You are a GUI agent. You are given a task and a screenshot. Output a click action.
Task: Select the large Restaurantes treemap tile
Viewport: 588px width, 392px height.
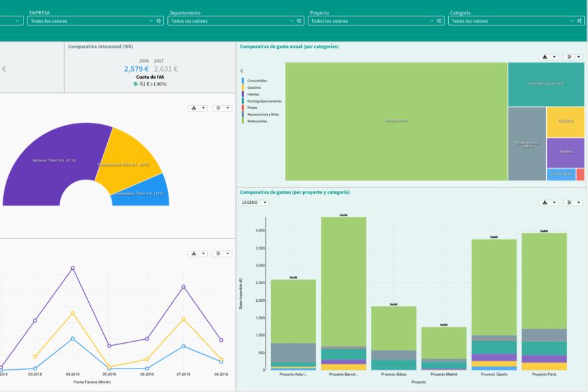pos(397,121)
